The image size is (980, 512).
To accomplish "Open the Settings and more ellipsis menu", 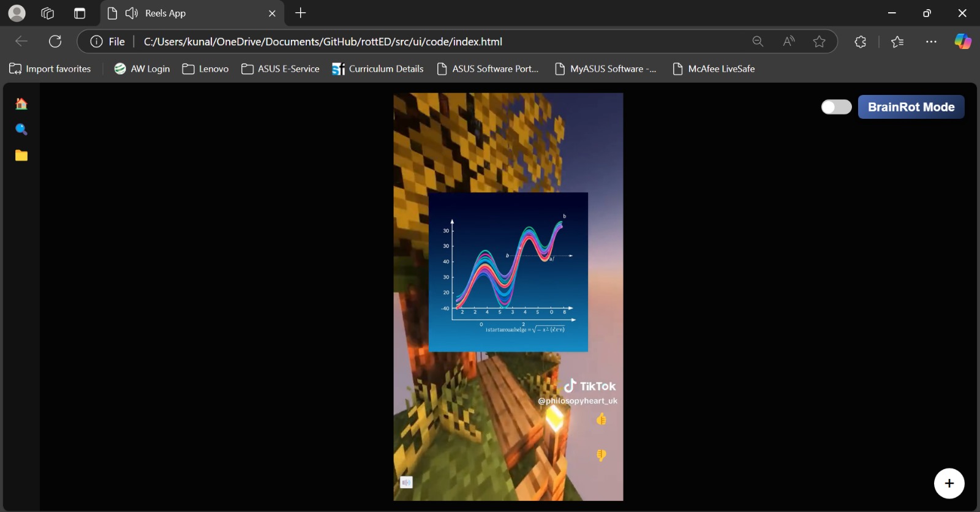I will pos(931,42).
